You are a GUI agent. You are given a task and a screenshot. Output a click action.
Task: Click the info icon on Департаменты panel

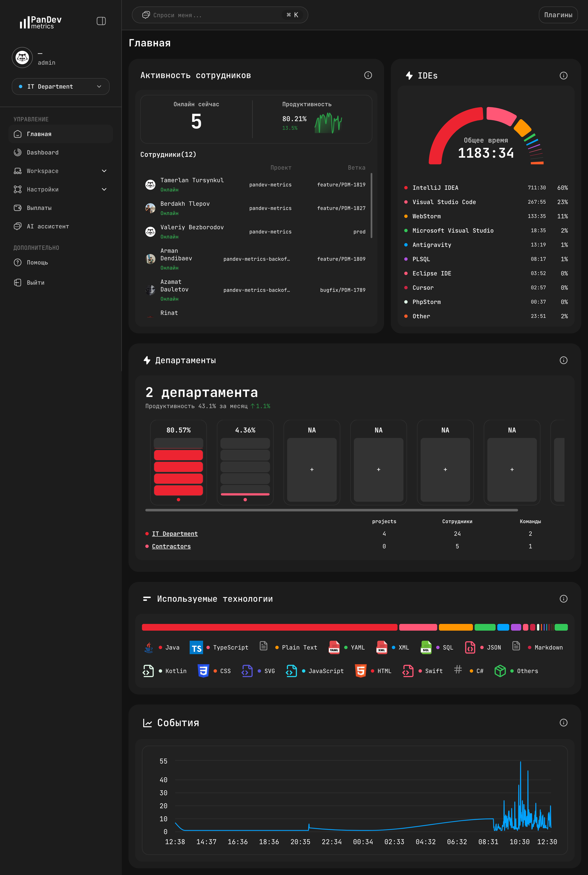563,360
